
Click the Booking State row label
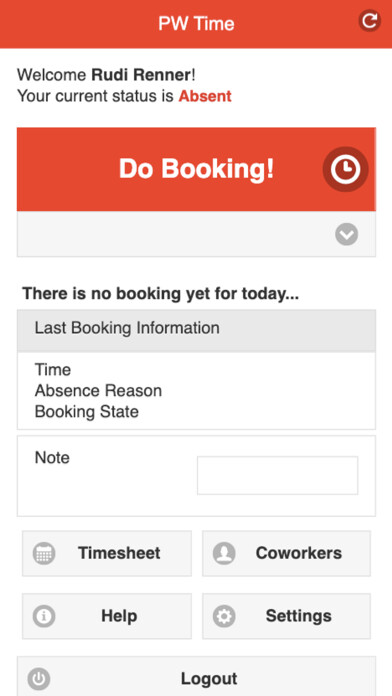click(x=87, y=412)
